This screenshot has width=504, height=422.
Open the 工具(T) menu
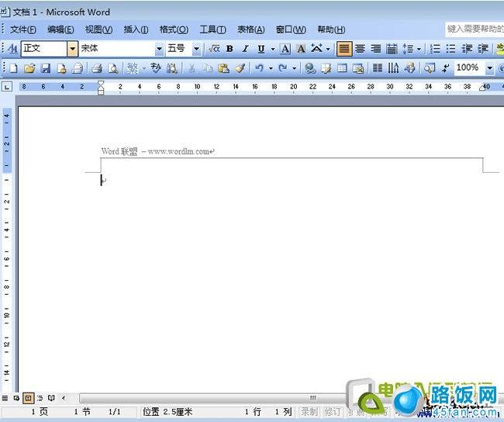click(212, 29)
